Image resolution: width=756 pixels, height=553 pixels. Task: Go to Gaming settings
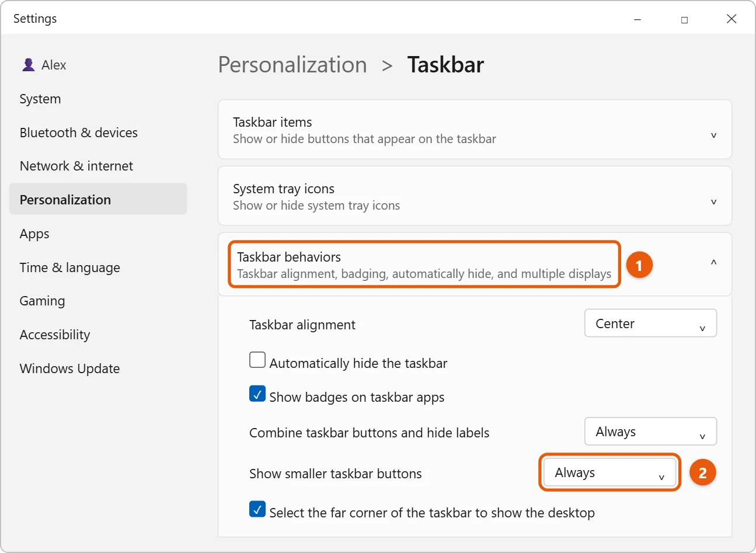tap(42, 301)
